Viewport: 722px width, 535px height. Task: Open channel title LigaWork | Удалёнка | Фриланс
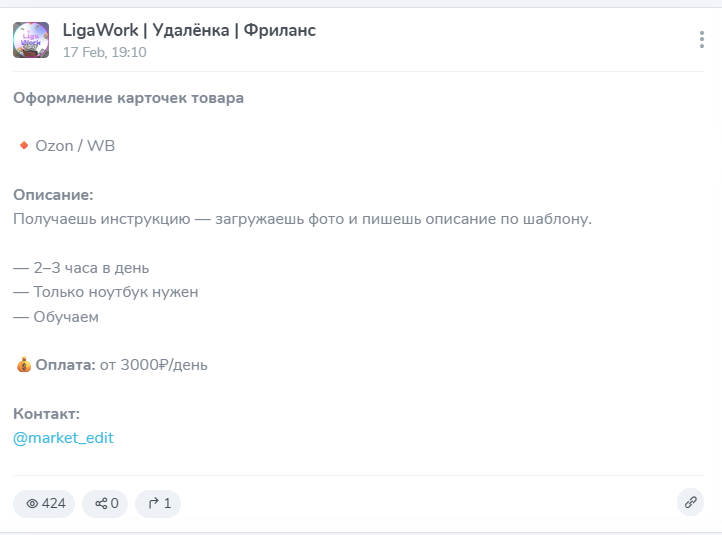coord(189,30)
